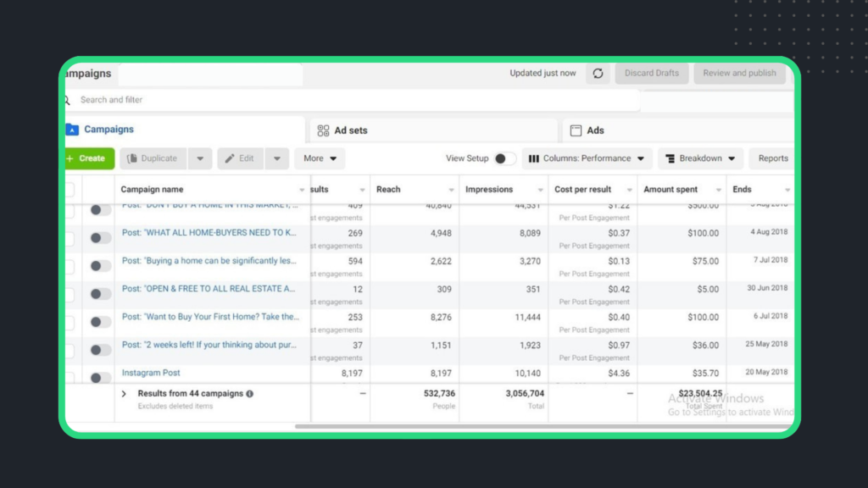This screenshot has width=868, height=488.
Task: Click the Breakdown list icon
Action: (670, 158)
